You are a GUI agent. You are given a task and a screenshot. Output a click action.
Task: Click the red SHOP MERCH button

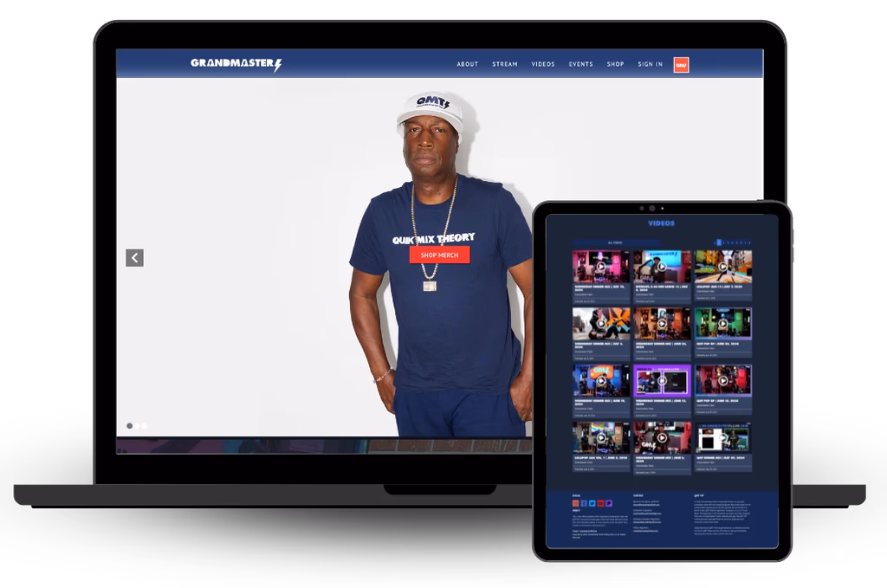(439, 255)
